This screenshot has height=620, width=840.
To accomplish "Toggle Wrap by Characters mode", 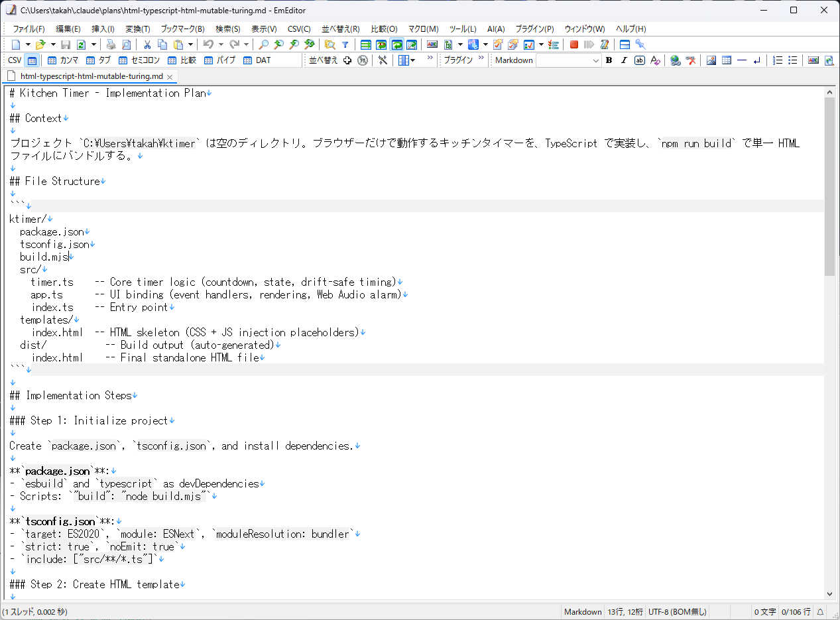I will pyautogui.click(x=381, y=44).
